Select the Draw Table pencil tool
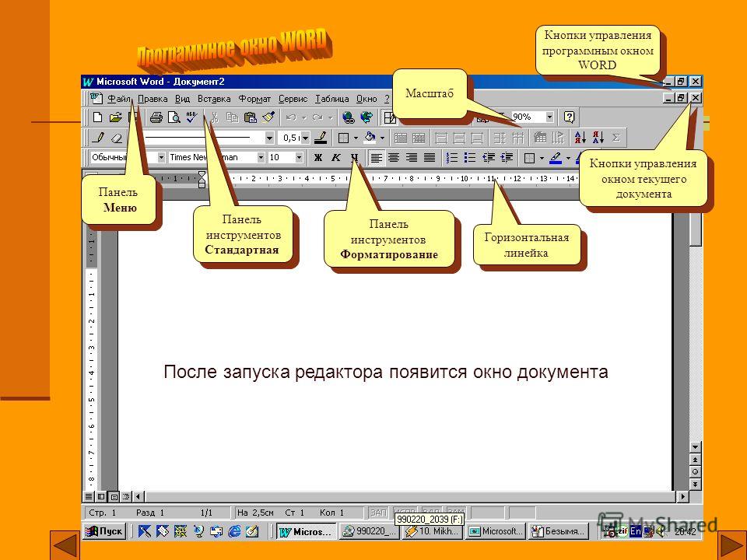The image size is (747, 560). point(98,138)
